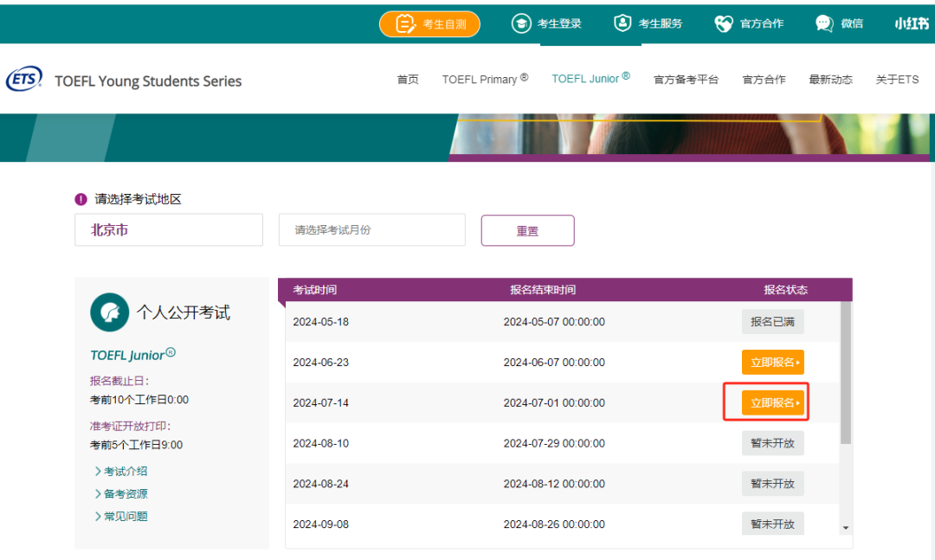The width and height of the screenshot is (935, 560).
Task: Open 最新动态 in the navigation
Action: point(830,80)
